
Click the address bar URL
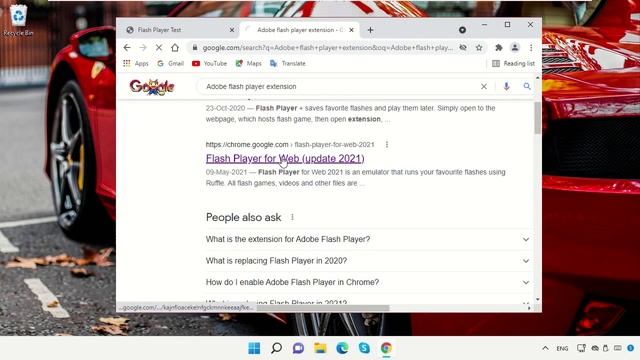pyautogui.click(x=327, y=48)
